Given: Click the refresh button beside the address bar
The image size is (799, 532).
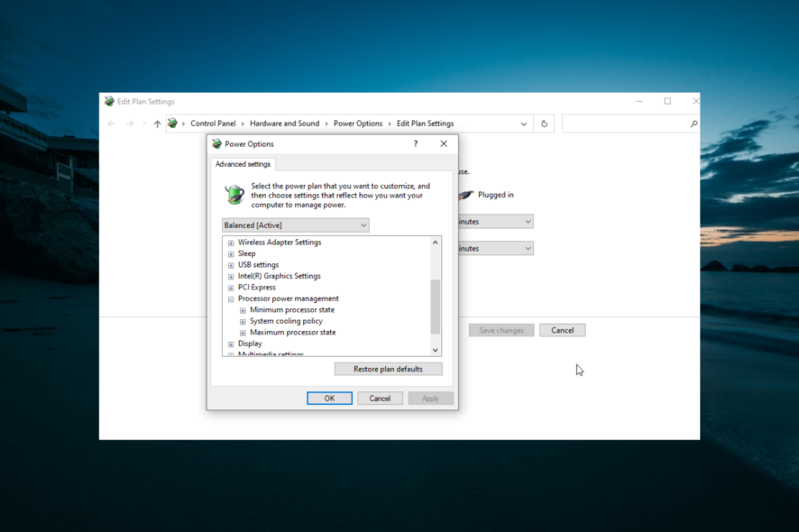Looking at the screenshot, I should pos(544,124).
